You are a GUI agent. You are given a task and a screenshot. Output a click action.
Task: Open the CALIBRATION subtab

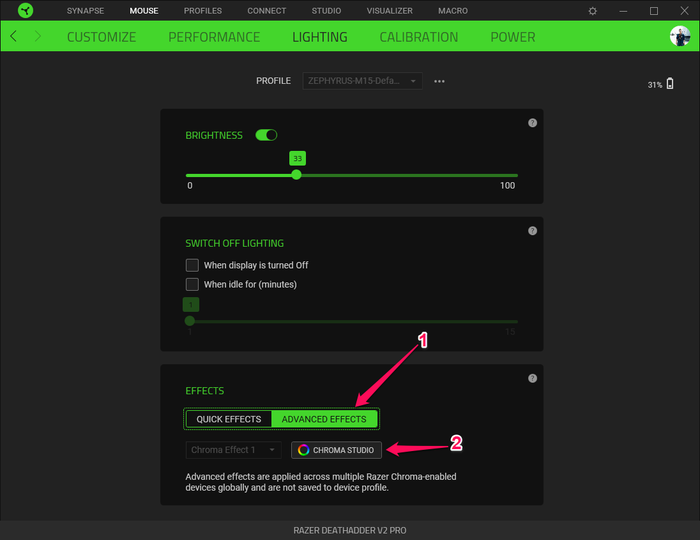click(419, 37)
